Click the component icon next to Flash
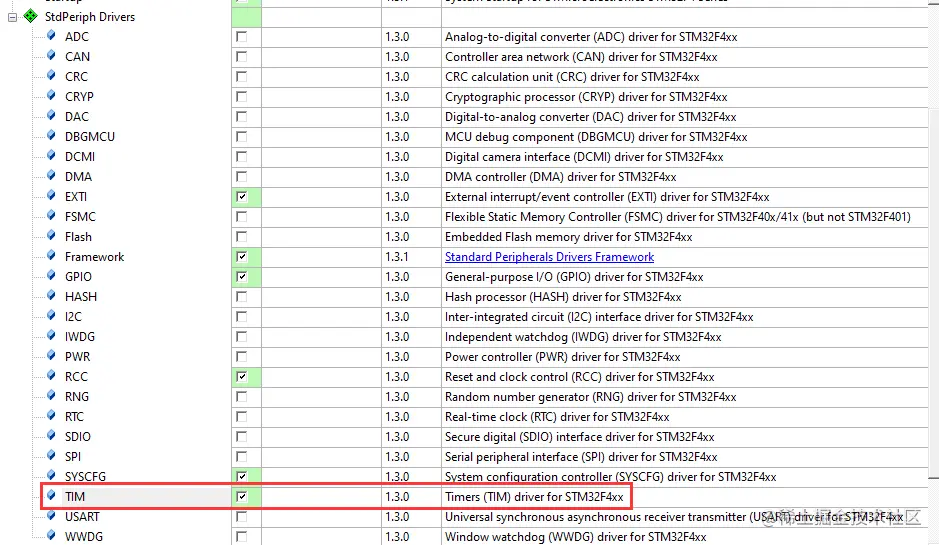This screenshot has width=939, height=545. point(52,236)
